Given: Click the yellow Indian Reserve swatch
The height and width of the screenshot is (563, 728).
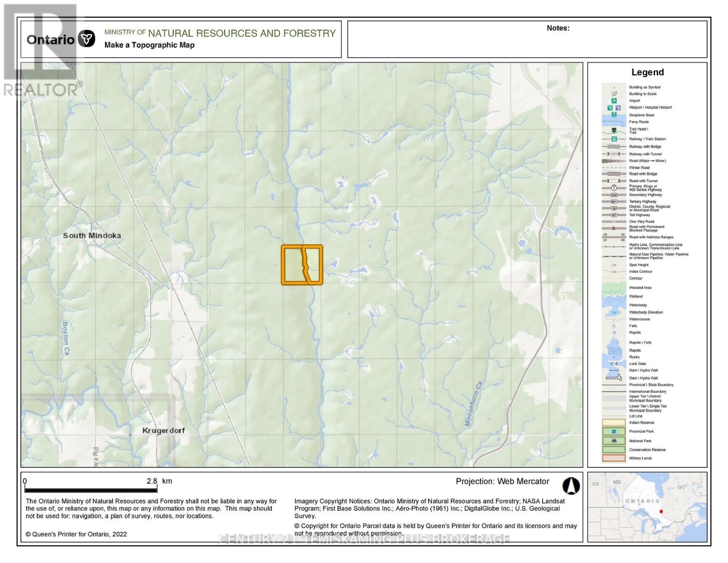Looking at the screenshot, I should 613,422.
